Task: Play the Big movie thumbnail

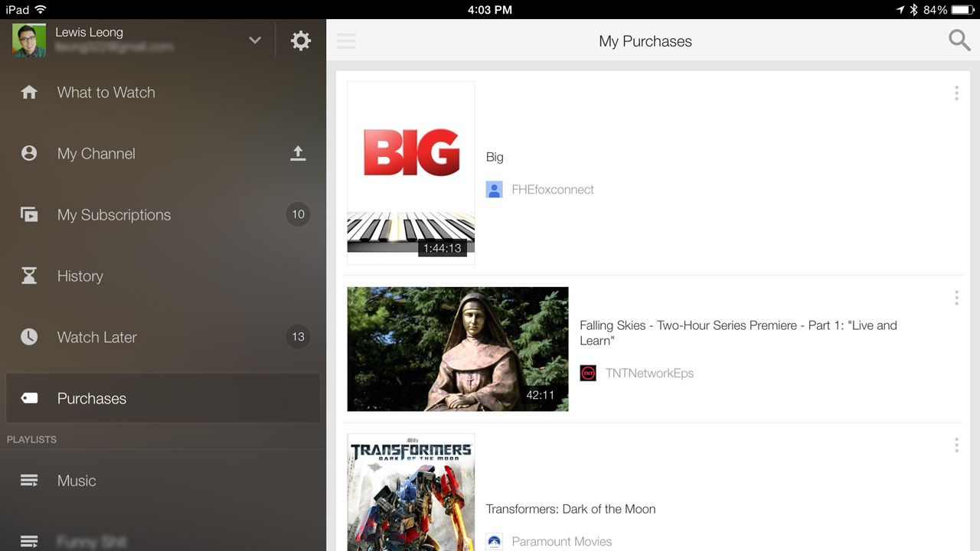Action: click(x=411, y=173)
